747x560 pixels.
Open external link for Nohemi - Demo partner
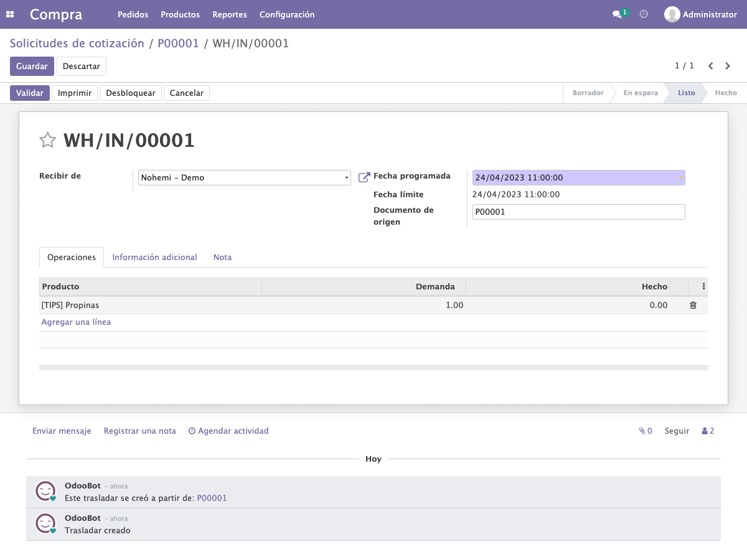point(364,178)
